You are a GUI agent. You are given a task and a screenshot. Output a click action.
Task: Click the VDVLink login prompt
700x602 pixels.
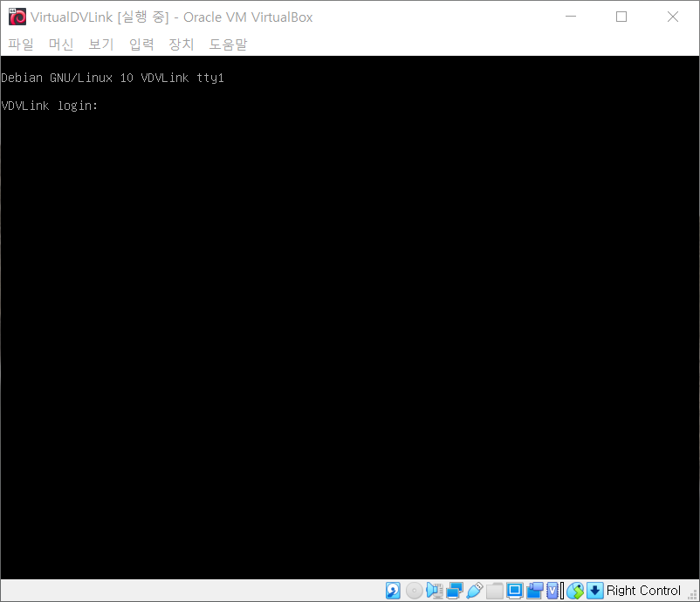pyautogui.click(x=49, y=106)
